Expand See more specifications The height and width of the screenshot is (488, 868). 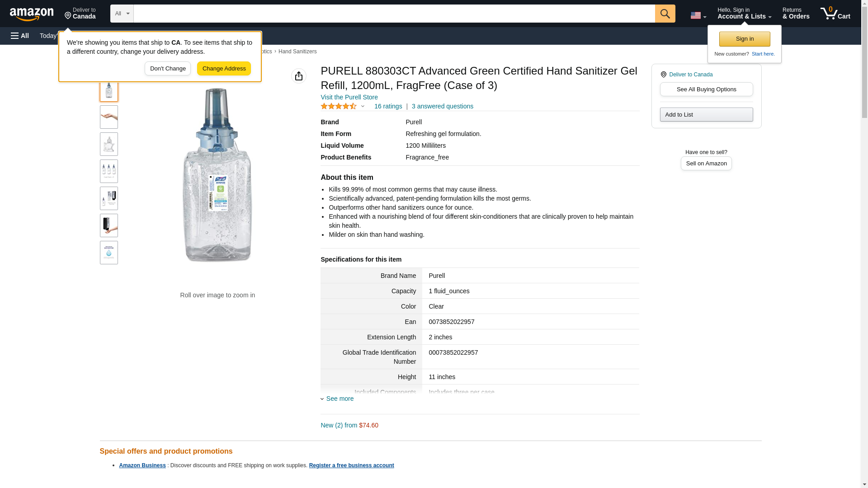pos(340,399)
